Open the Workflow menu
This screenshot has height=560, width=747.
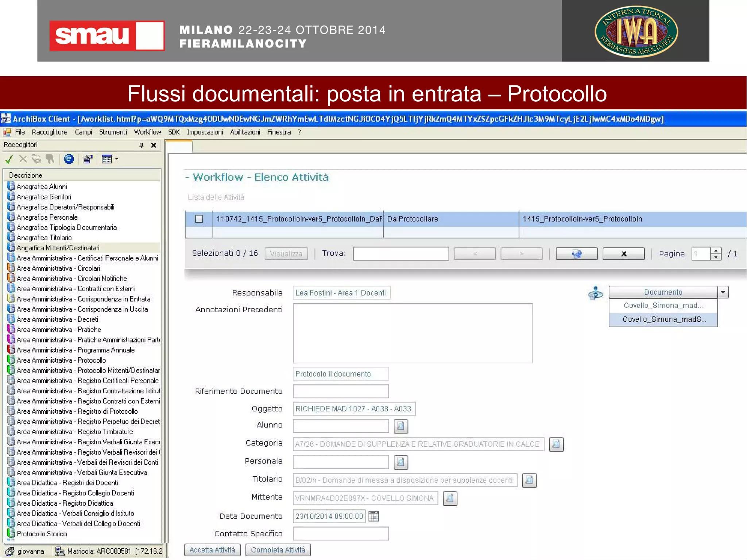147,132
